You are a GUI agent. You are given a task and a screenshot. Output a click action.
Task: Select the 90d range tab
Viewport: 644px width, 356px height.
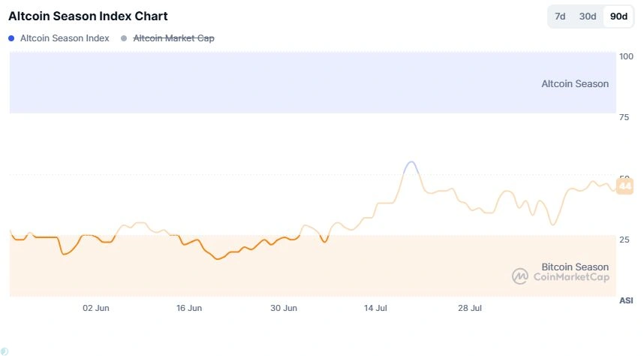click(x=618, y=17)
